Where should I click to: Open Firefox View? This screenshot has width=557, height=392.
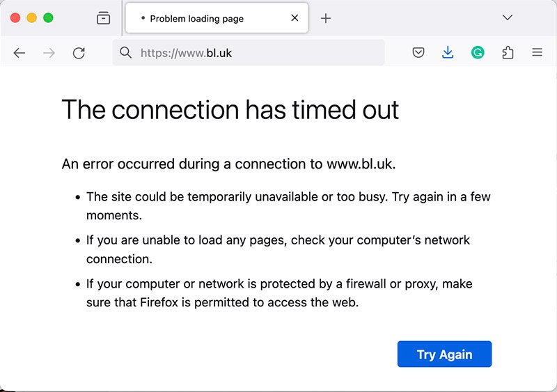[x=104, y=18]
